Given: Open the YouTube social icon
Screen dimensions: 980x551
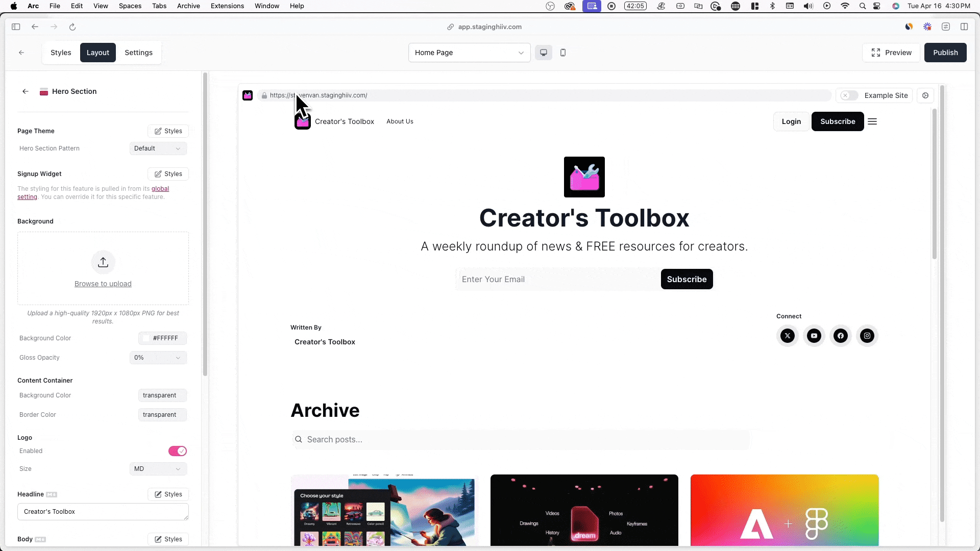Looking at the screenshot, I should click(814, 336).
